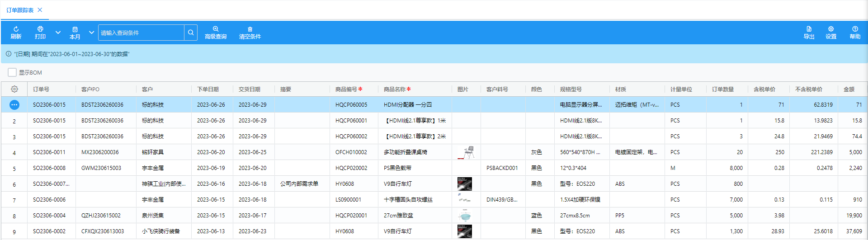Toggle the 显示BOM checkbox
Screen dimensions: 868x240
click(12, 72)
